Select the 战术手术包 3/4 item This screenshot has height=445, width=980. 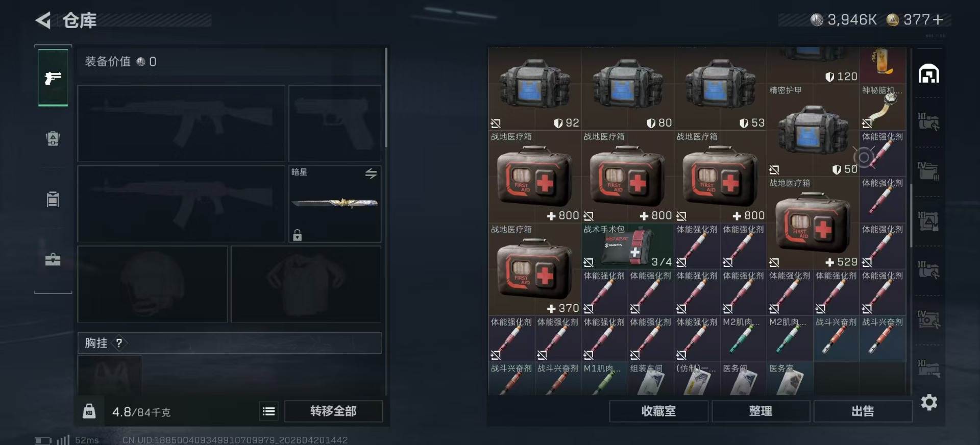point(627,246)
